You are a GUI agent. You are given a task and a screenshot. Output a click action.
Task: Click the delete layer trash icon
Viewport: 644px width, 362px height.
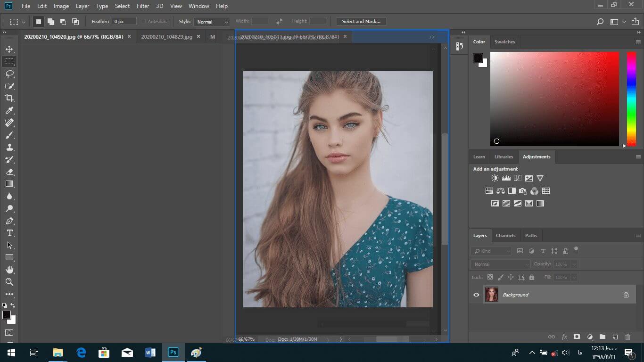click(x=627, y=337)
